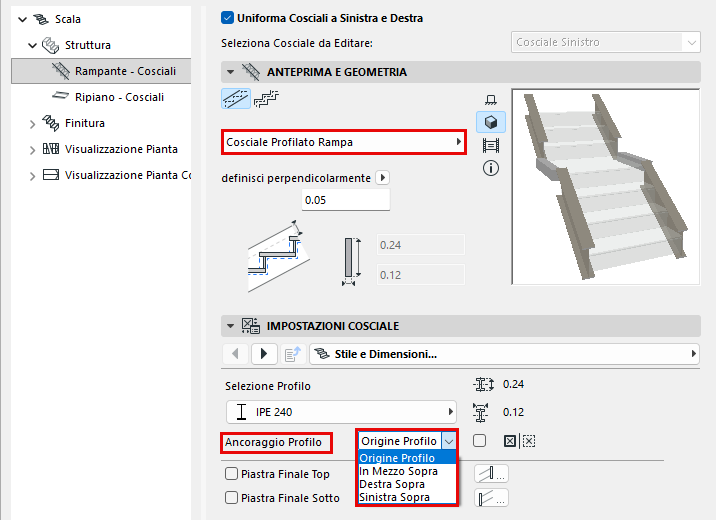Open Piastra Finale Top settings icon

pos(491,473)
